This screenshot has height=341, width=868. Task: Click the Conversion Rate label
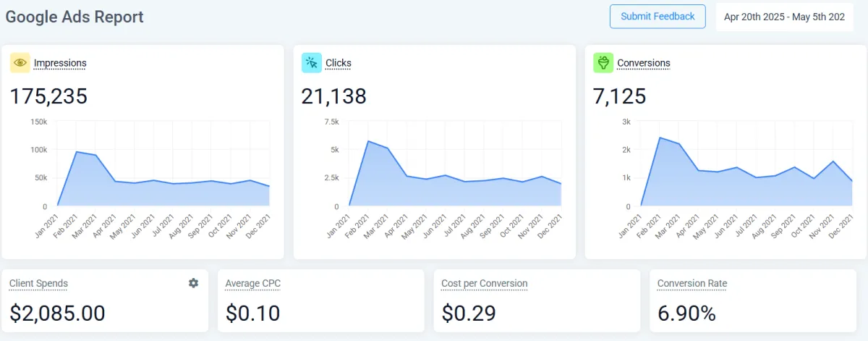tap(692, 283)
